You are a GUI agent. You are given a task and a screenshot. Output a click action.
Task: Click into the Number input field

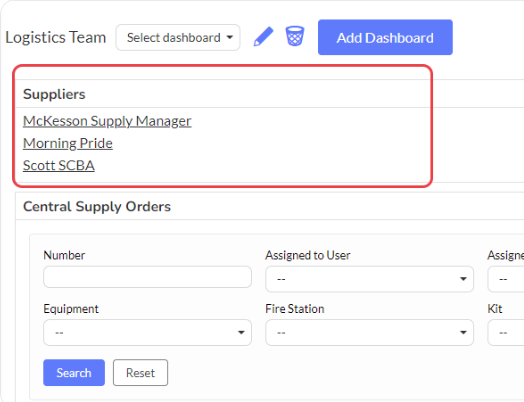pyautogui.click(x=147, y=277)
